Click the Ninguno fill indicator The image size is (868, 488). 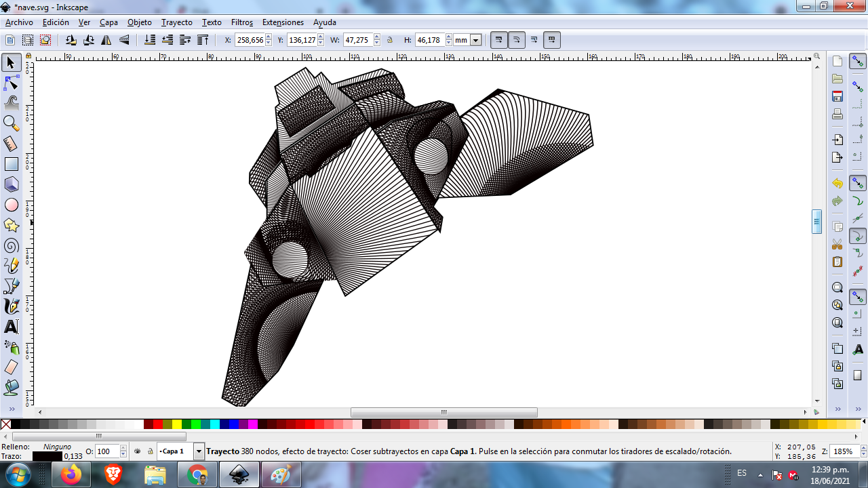(57, 447)
